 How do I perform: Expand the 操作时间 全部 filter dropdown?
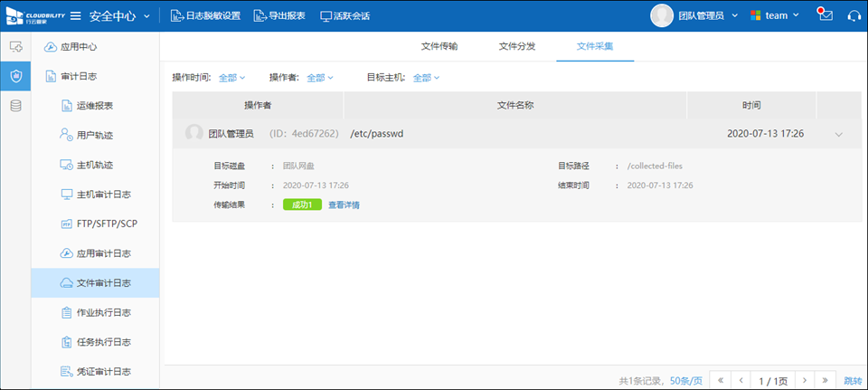[x=231, y=78]
